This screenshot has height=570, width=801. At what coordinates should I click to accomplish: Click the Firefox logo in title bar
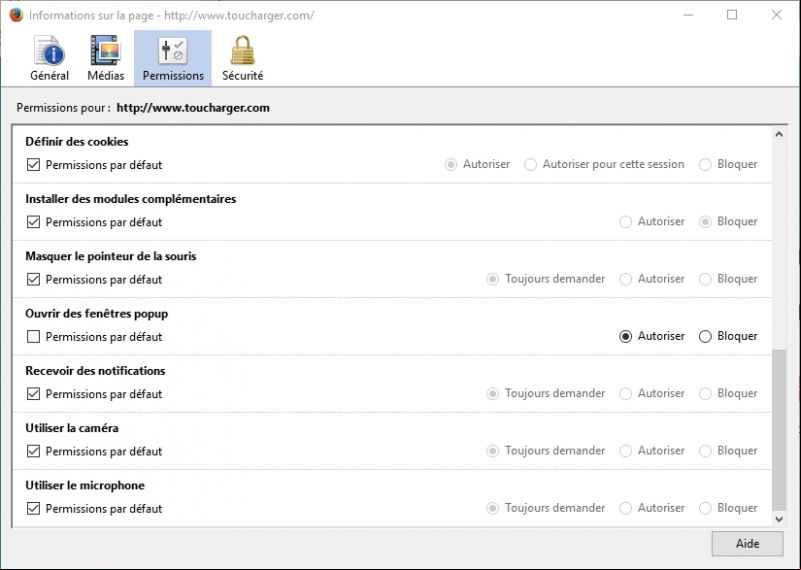(x=16, y=15)
